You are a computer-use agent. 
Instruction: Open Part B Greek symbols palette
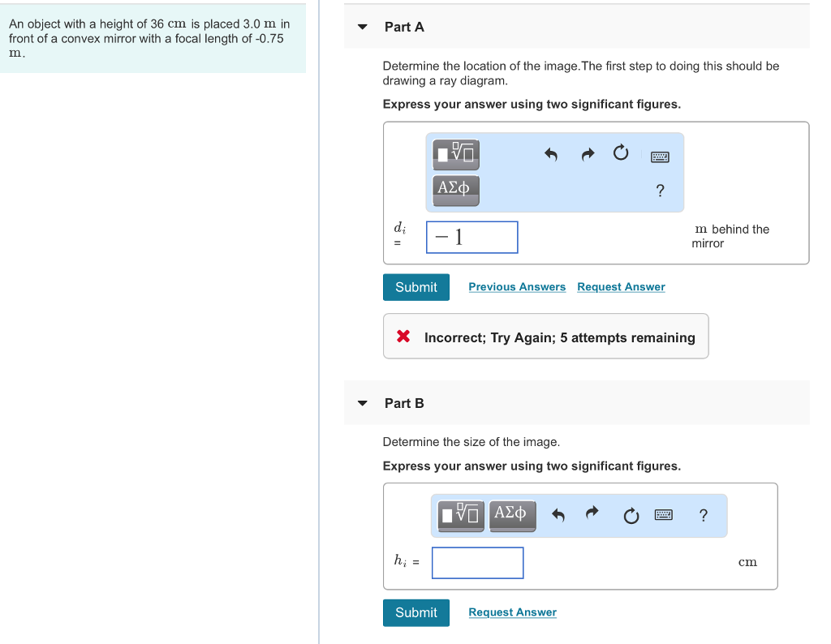point(510,514)
